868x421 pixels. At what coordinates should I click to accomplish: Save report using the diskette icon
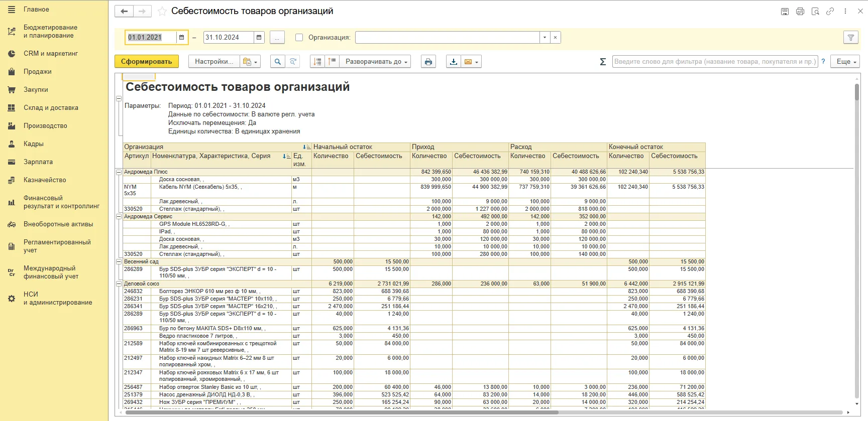point(785,11)
